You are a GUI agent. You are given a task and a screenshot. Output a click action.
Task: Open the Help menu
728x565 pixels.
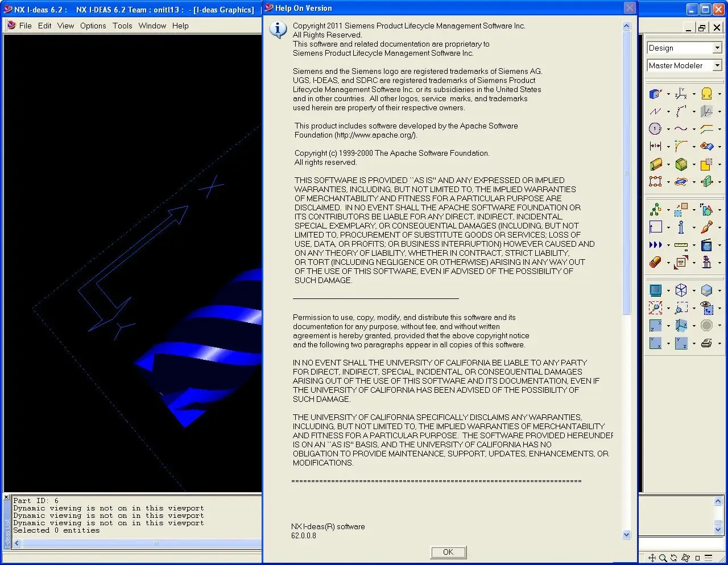(x=180, y=26)
